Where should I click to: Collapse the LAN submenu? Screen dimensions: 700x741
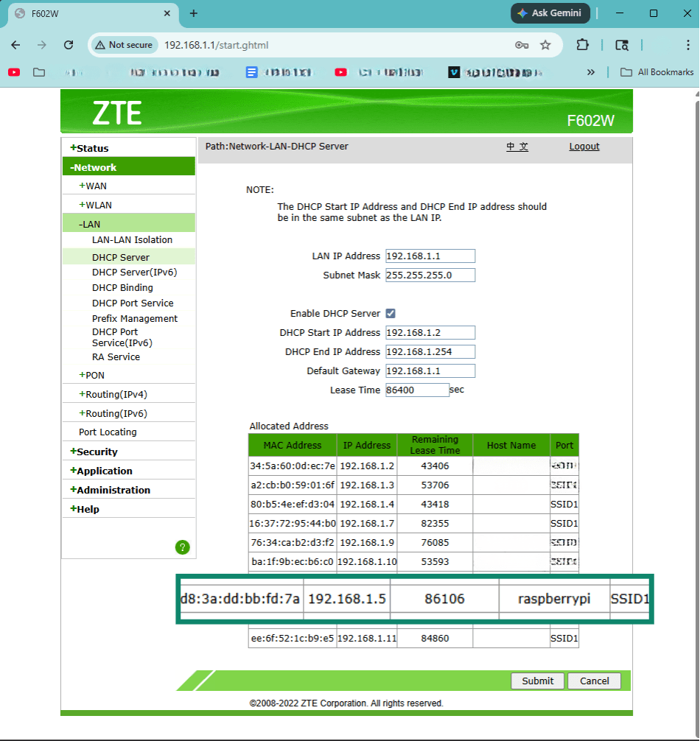click(129, 224)
